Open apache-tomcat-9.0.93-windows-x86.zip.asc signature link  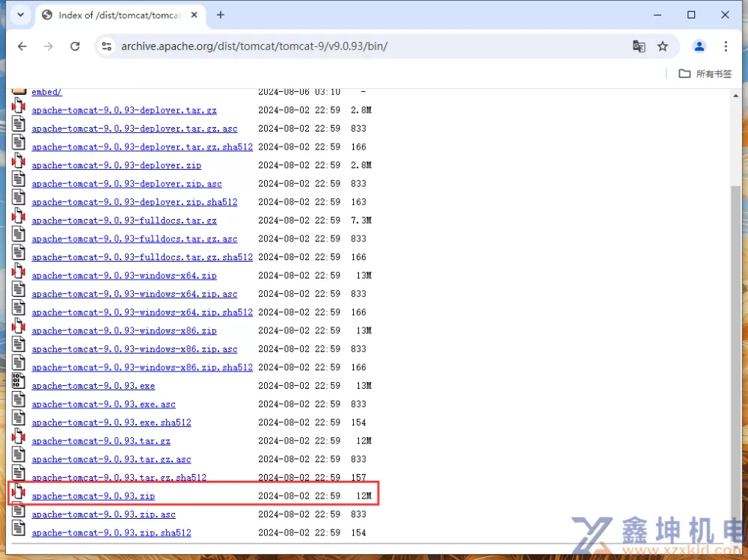point(134,349)
